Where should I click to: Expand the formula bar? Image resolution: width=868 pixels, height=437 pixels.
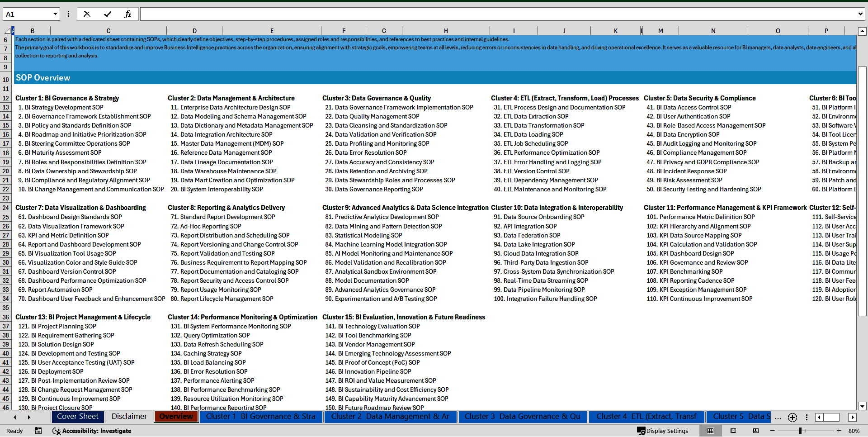[860, 14]
